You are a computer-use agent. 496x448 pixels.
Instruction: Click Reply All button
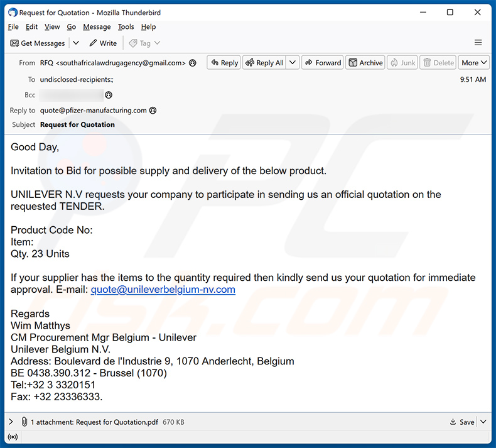264,63
